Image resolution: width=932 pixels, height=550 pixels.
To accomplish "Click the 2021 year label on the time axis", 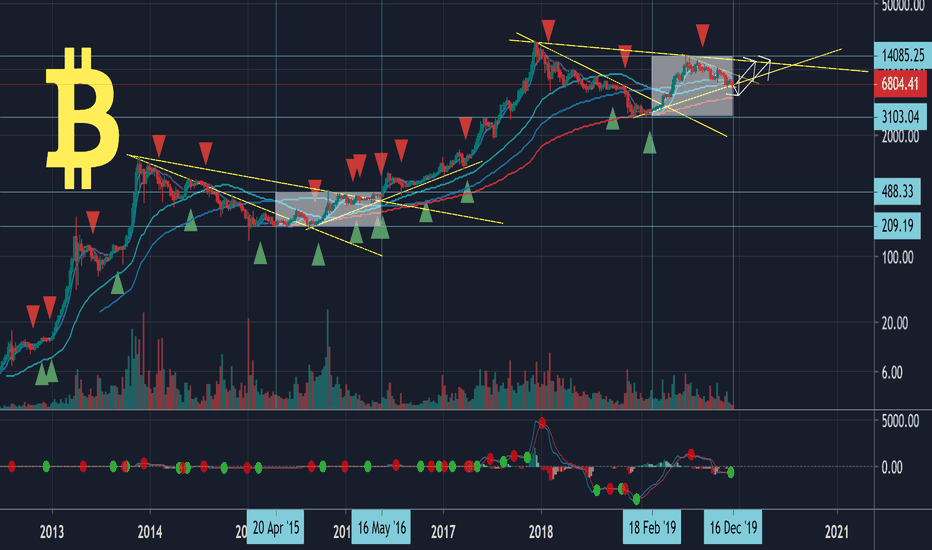I will point(837,531).
